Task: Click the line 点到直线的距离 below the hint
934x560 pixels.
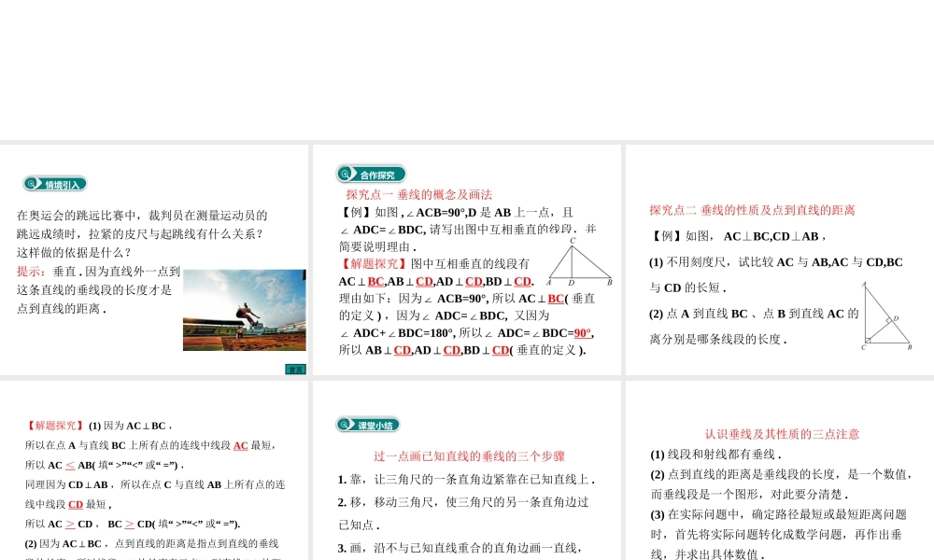Action: (x=62, y=309)
